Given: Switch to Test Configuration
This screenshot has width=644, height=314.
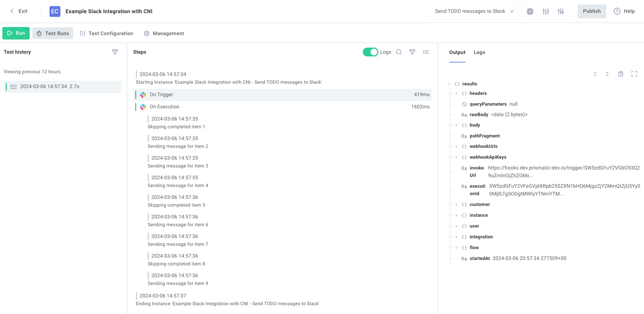Looking at the screenshot, I should 107,33.
